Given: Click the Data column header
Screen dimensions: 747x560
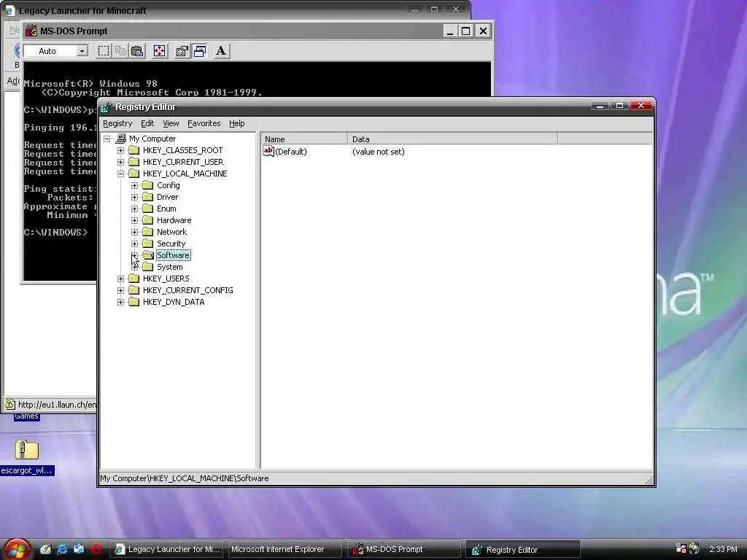Looking at the screenshot, I should (x=452, y=139).
